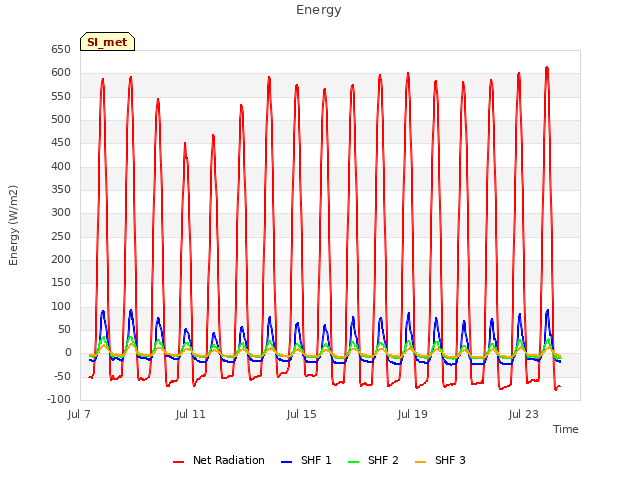Click the blue SHF 1 legend swatch

[287, 462]
